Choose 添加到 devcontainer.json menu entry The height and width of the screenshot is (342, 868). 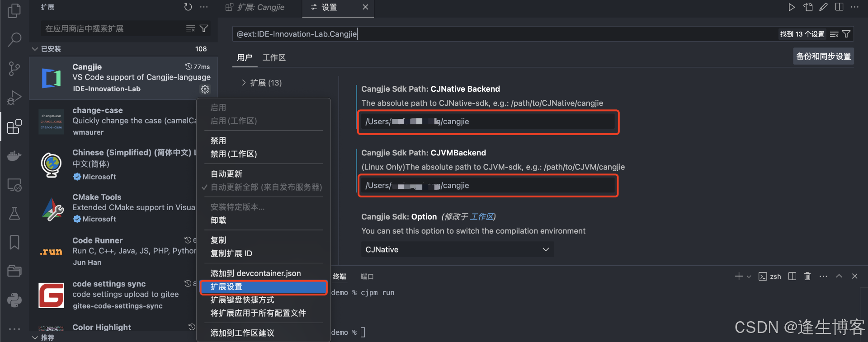click(264, 273)
